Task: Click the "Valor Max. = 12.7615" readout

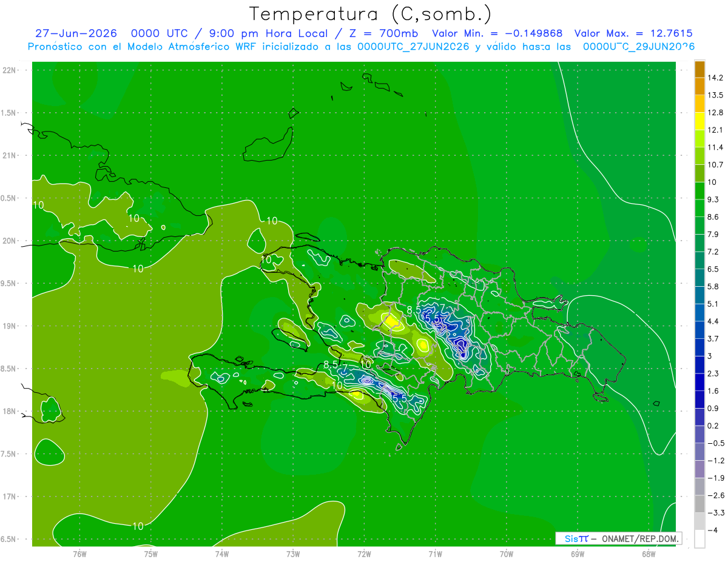Action: [x=633, y=33]
